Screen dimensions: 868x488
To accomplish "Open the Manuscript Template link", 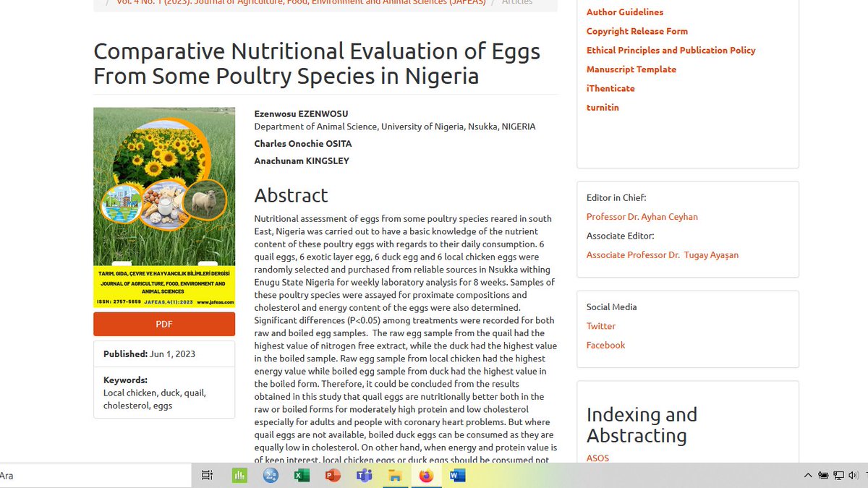I will pyautogui.click(x=631, y=69).
